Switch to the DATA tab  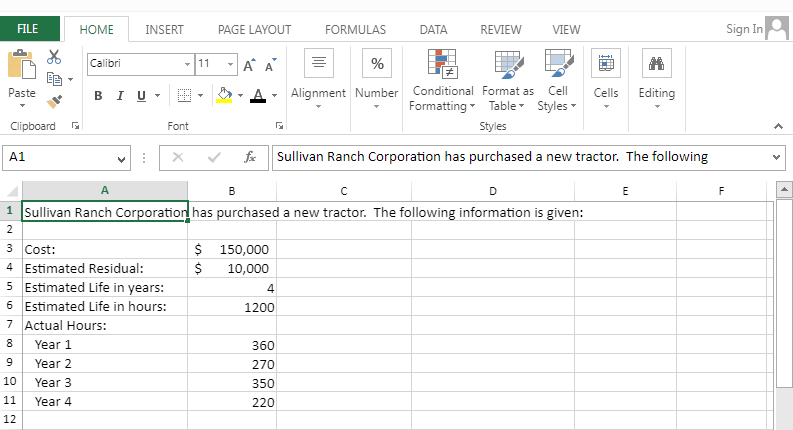click(x=433, y=30)
